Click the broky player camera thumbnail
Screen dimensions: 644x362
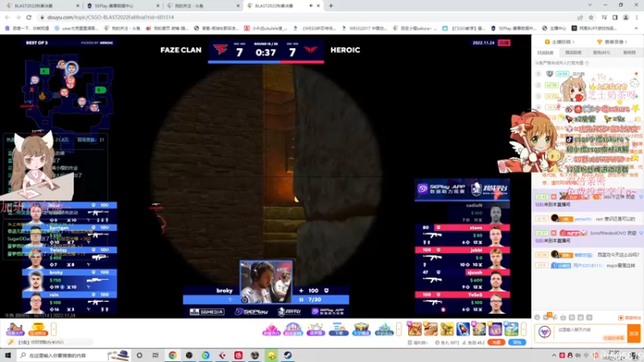pyautogui.click(x=266, y=282)
